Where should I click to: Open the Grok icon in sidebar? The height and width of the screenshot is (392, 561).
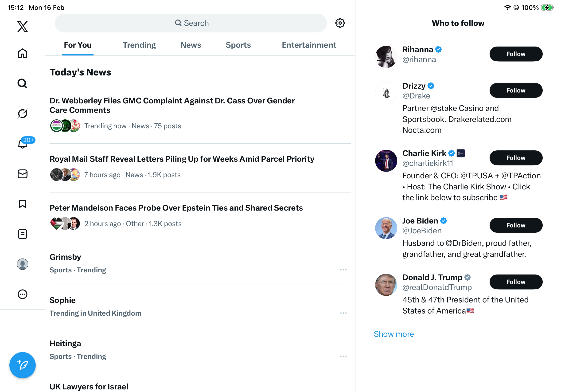coord(23,114)
